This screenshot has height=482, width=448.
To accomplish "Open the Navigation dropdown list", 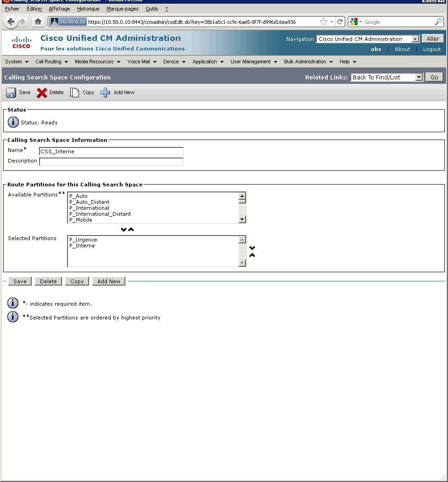I will (367, 39).
